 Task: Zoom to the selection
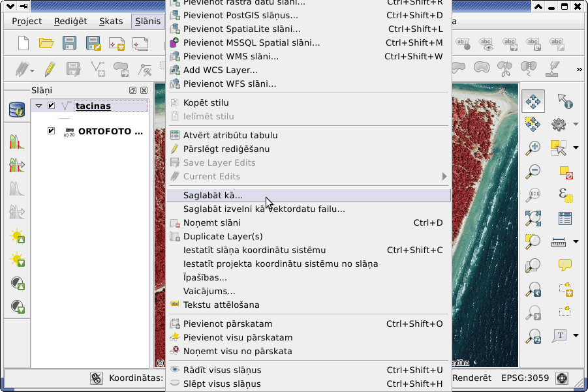point(533,242)
